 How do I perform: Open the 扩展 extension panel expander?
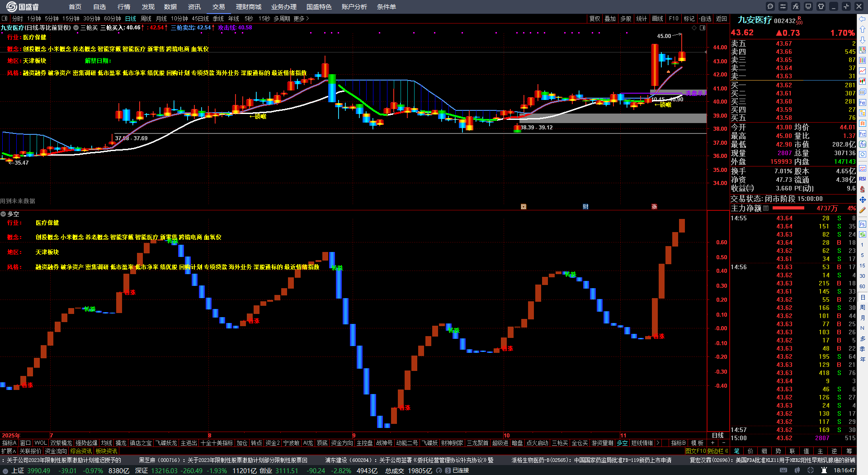point(9,451)
